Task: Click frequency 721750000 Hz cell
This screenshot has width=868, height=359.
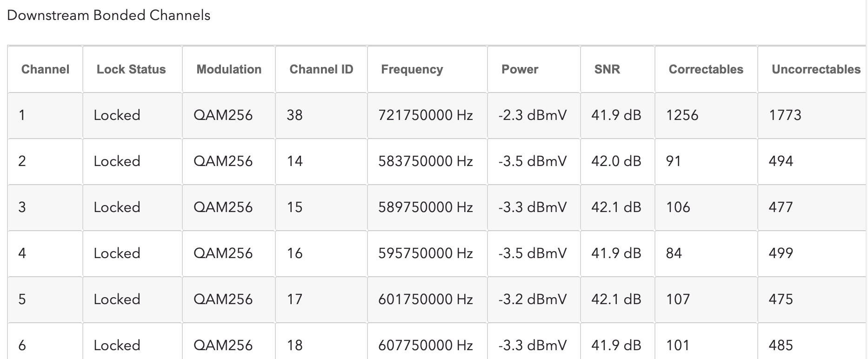Action: coord(425,115)
